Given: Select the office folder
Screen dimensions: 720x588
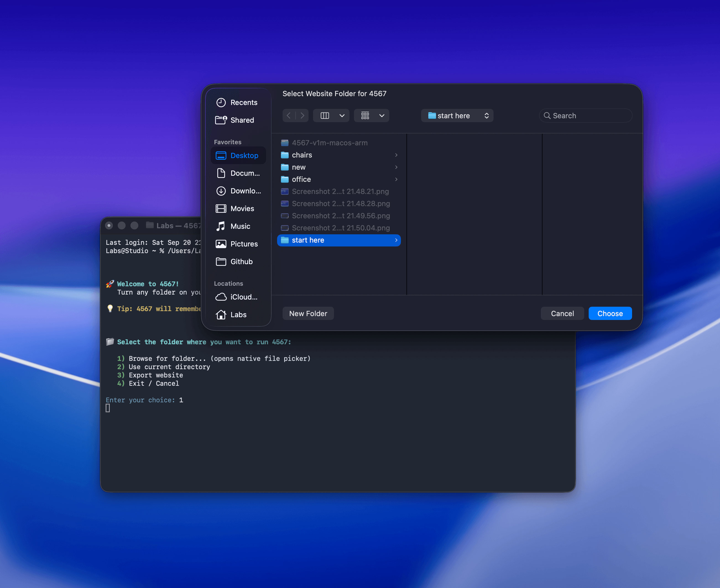Looking at the screenshot, I should 301,180.
